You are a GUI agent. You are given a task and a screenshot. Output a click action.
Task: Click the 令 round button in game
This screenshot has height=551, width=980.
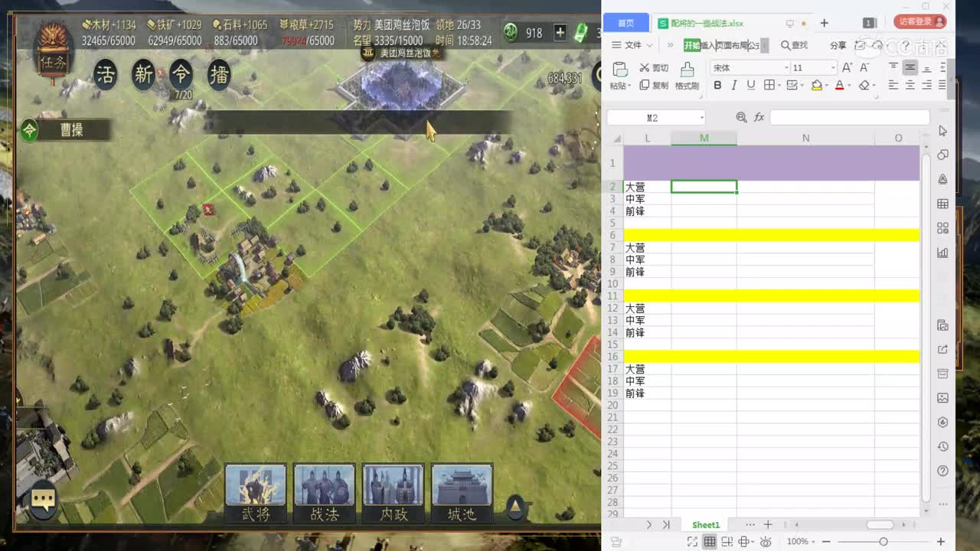pyautogui.click(x=181, y=74)
